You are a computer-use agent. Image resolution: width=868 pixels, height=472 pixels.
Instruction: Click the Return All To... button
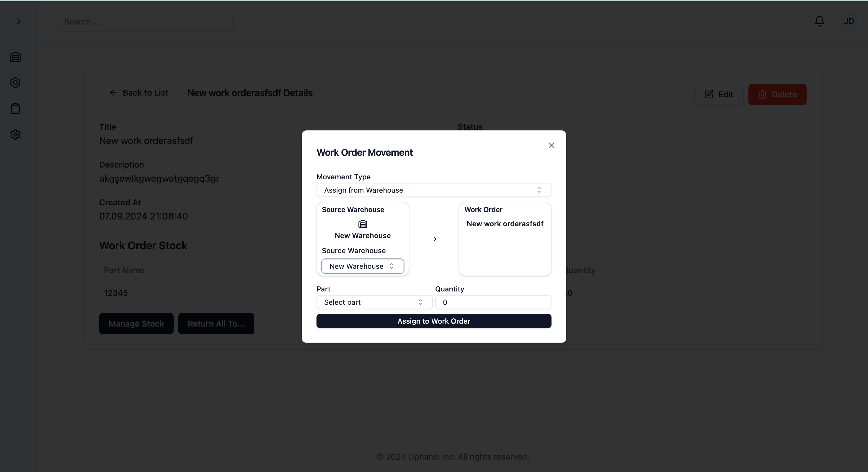point(215,323)
